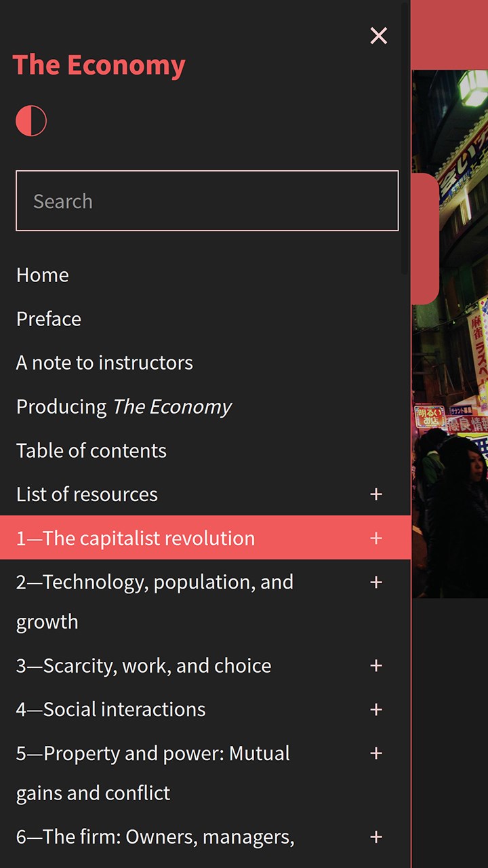
Task: Click into the Search field
Action: click(207, 201)
